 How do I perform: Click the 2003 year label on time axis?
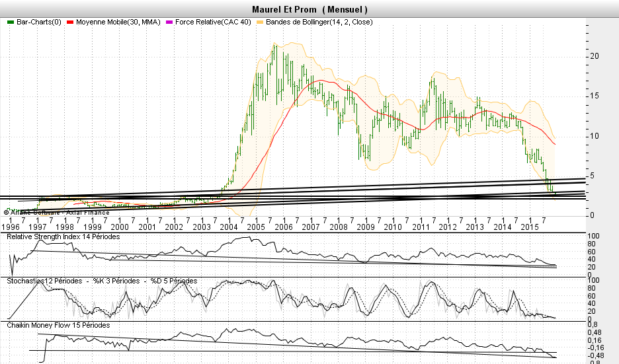(201, 227)
